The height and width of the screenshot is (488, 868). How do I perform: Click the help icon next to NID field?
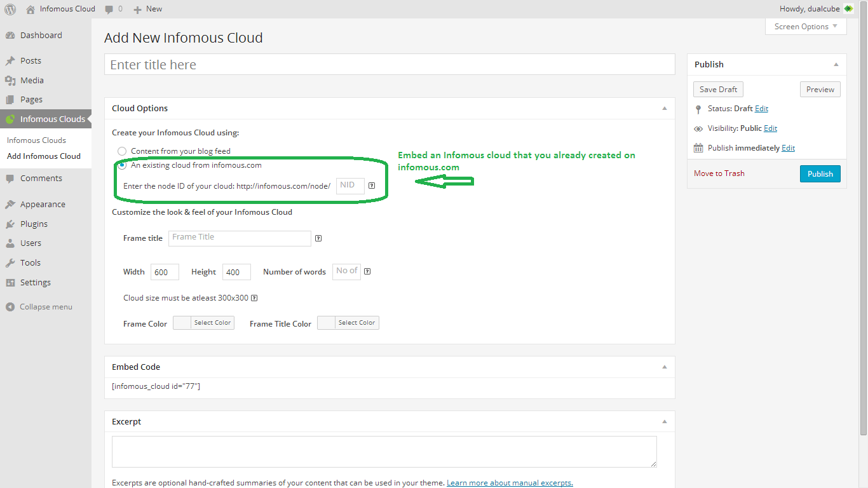372,186
